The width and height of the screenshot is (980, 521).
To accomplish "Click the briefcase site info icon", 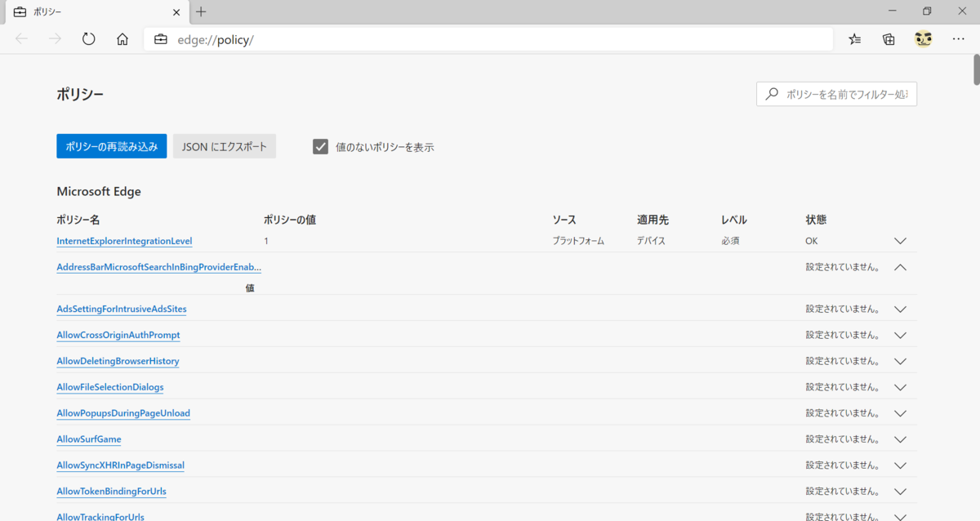I will click(x=161, y=39).
